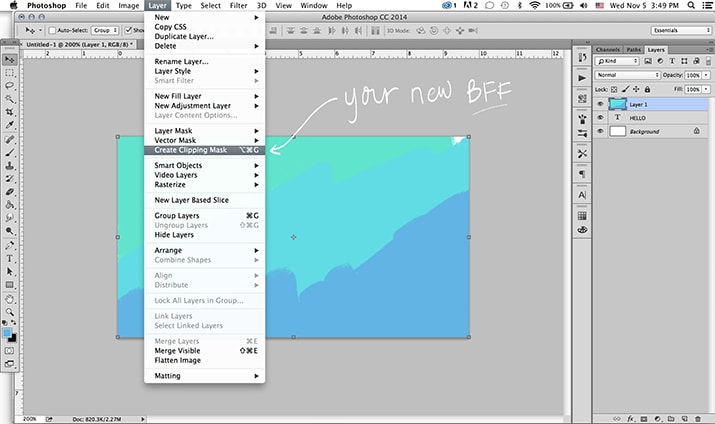
Task: Select the Move tool
Action: (x=10, y=60)
